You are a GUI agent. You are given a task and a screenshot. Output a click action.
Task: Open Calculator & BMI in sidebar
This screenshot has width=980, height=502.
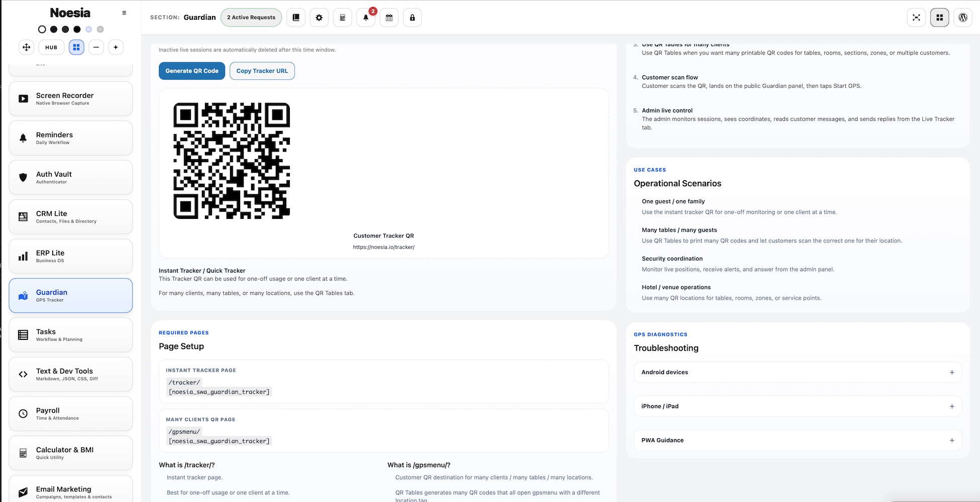[71, 453]
